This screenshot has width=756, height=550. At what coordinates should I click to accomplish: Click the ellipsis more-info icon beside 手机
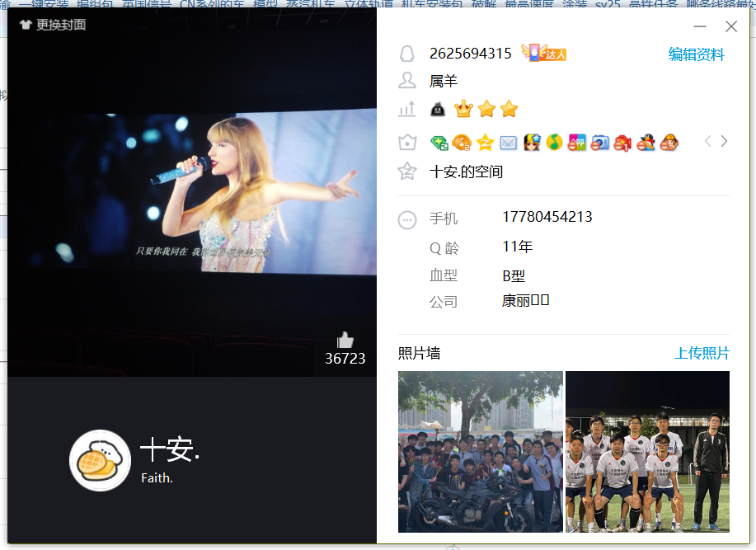click(407, 220)
